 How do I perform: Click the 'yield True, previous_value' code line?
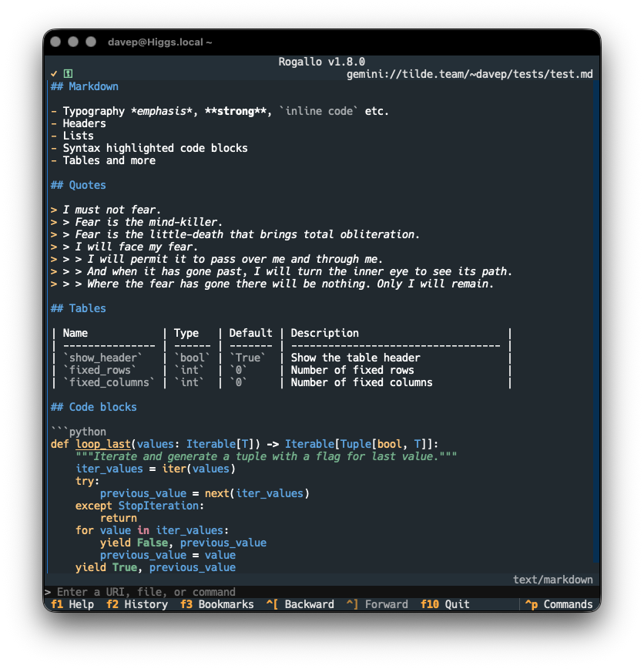click(x=156, y=567)
